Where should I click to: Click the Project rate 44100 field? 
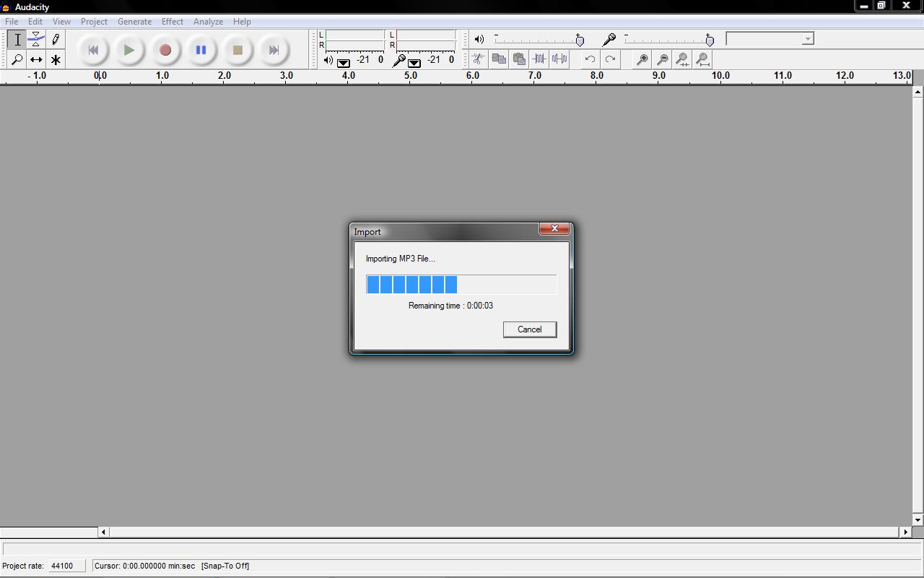[x=66, y=566]
